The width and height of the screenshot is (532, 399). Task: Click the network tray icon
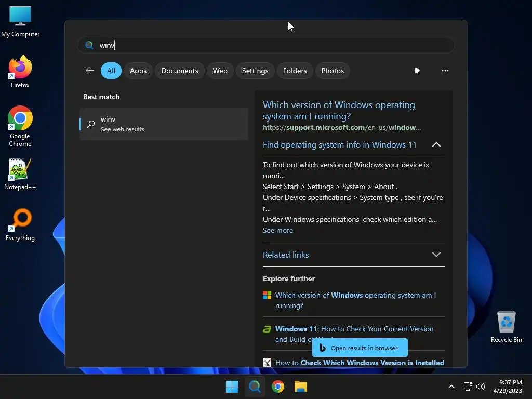click(x=468, y=387)
